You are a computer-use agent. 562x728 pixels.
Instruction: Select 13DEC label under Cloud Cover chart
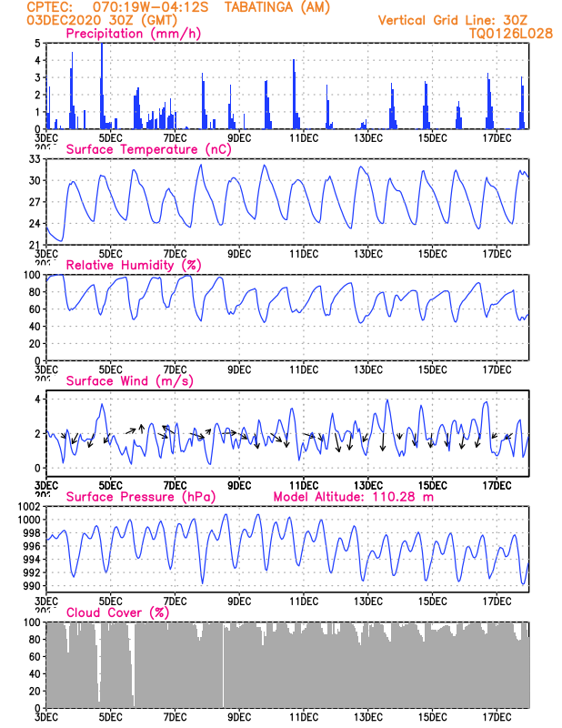tap(368, 717)
